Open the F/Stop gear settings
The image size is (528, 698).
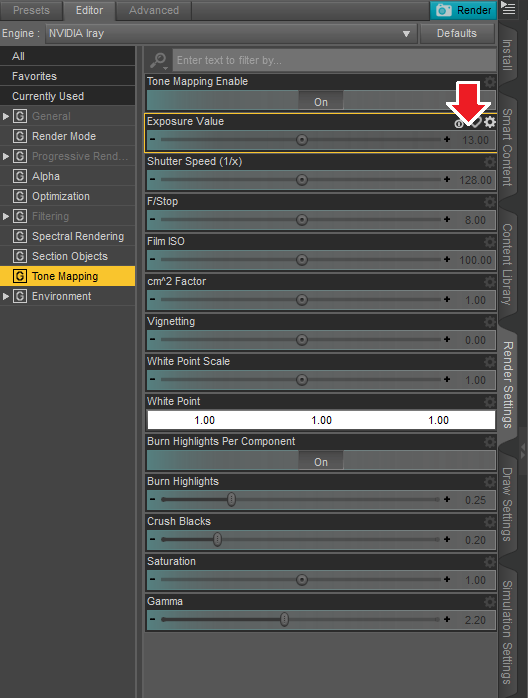click(490, 202)
